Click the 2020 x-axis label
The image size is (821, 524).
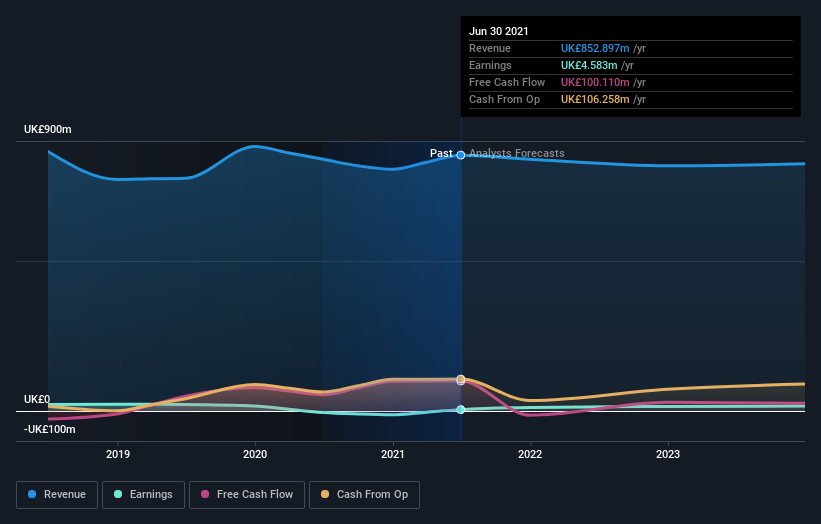255,454
